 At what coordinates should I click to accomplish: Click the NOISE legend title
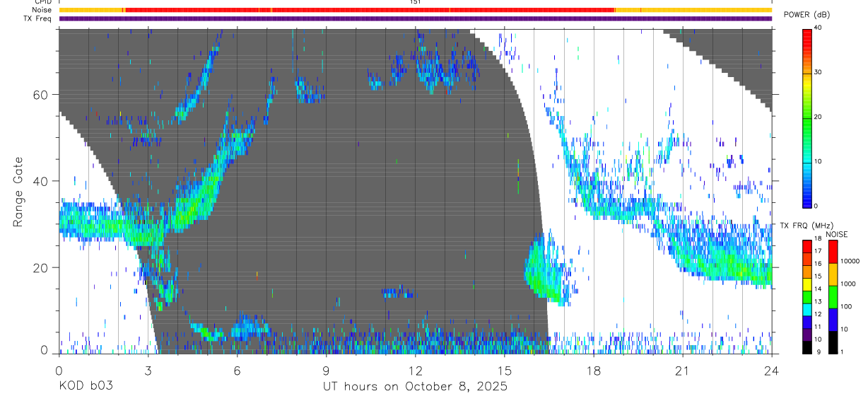[836, 234]
